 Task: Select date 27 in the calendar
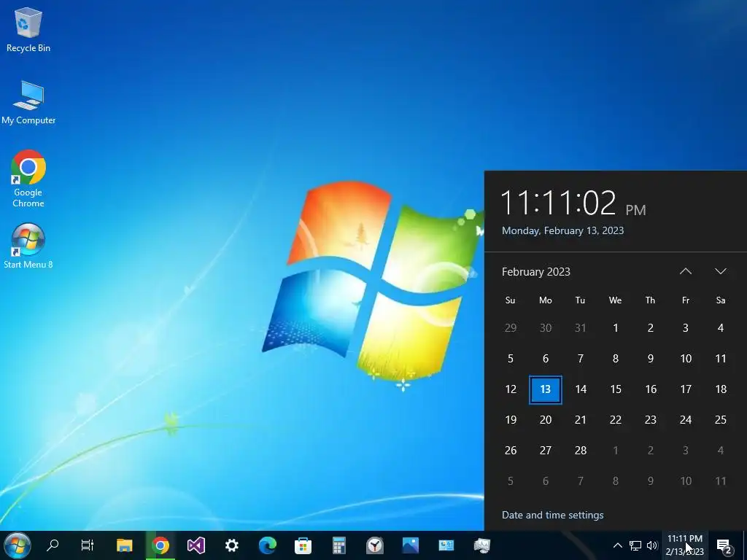pyautogui.click(x=546, y=450)
